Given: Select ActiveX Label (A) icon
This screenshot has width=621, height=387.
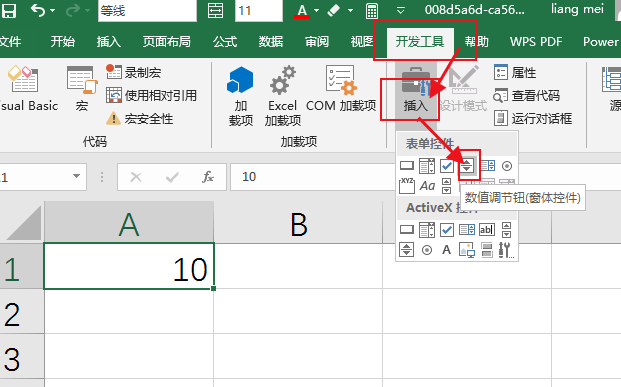Looking at the screenshot, I should tap(447, 250).
